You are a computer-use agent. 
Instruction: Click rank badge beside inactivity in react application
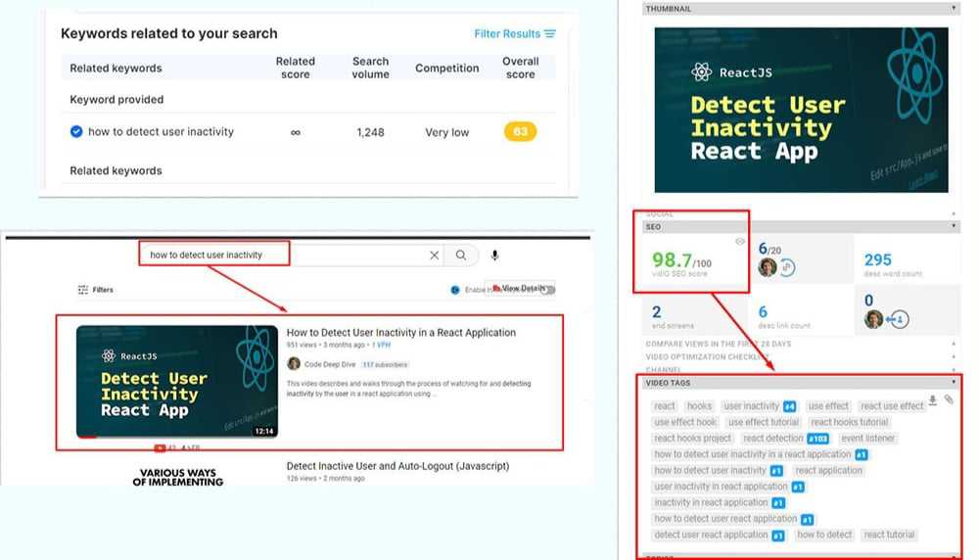tap(778, 503)
